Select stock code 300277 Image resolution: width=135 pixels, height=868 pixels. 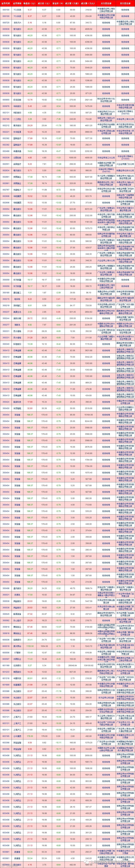pos(6,324)
